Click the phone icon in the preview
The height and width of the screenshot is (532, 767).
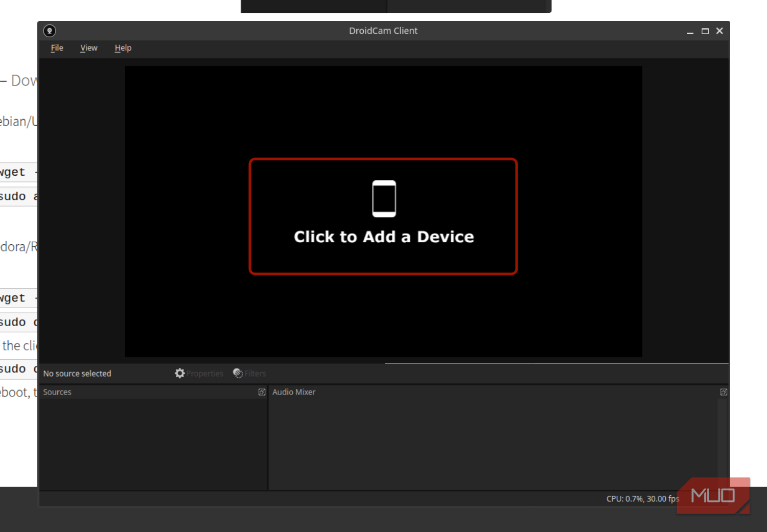click(x=384, y=199)
